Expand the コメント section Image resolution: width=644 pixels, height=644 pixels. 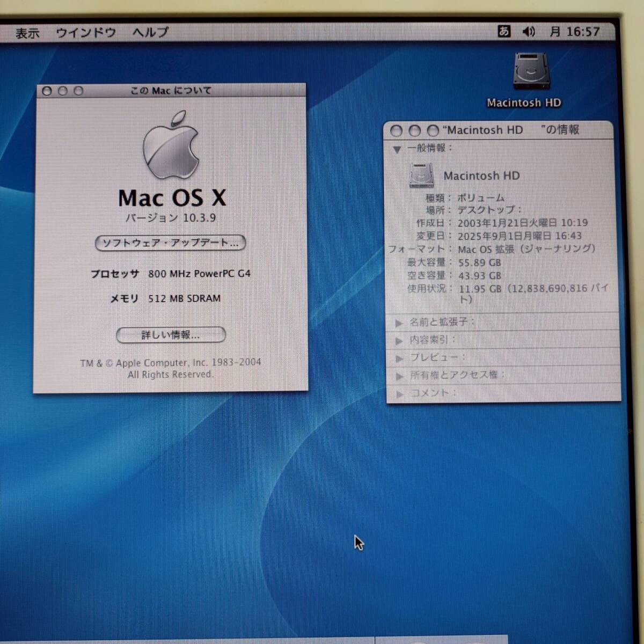tap(400, 394)
